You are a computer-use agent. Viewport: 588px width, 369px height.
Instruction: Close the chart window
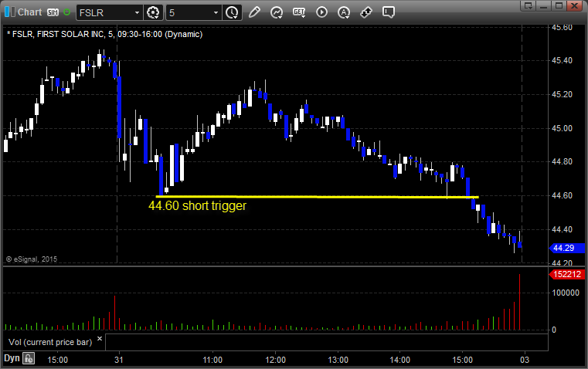click(575, 5)
